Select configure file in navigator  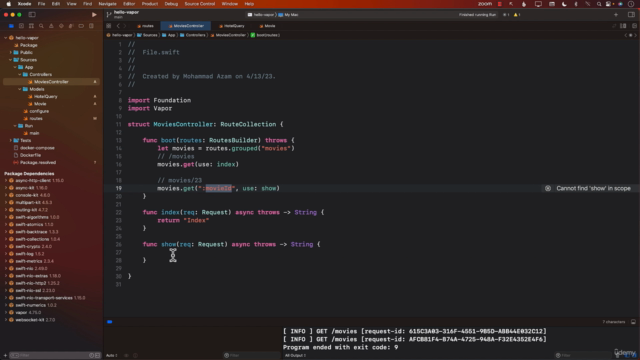click(x=39, y=111)
